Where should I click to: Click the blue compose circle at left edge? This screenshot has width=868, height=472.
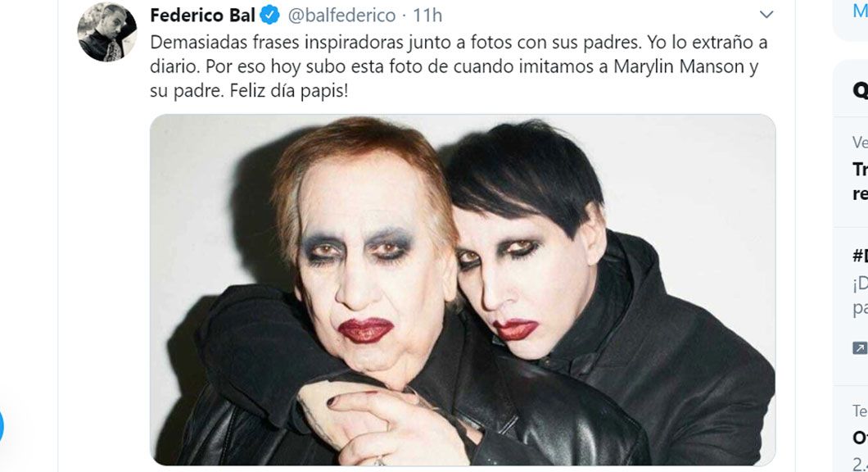click(1, 427)
